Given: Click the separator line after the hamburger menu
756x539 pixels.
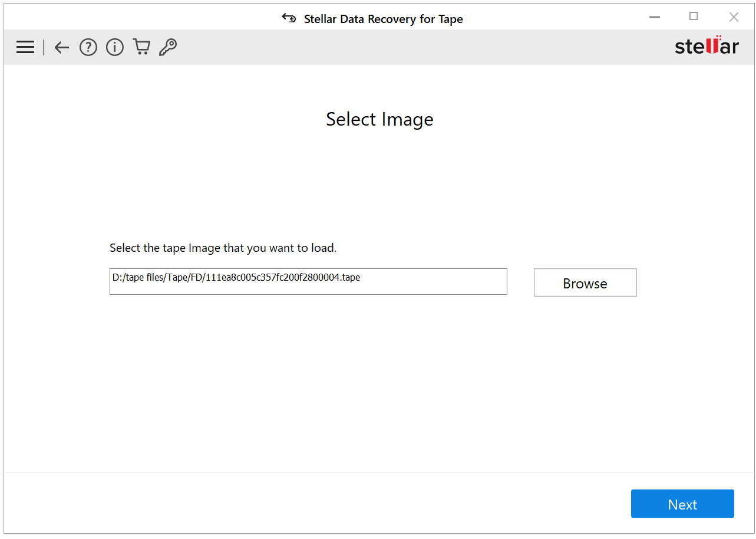Looking at the screenshot, I should [43, 47].
